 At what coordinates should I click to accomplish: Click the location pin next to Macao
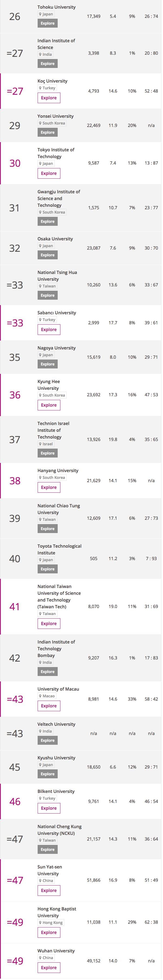(x=40, y=696)
